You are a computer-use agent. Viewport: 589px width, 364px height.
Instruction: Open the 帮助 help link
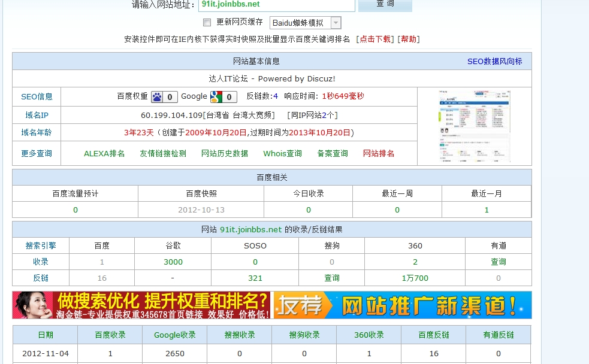coord(408,39)
